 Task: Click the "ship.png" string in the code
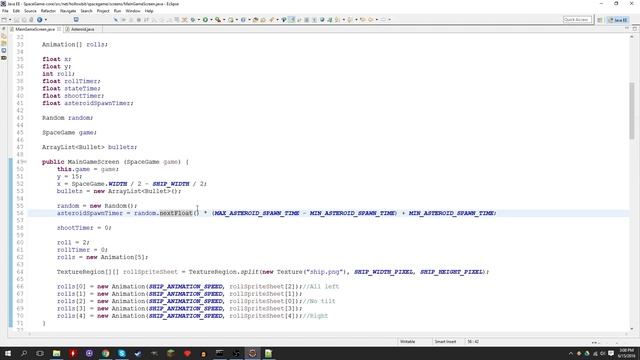click(325, 272)
